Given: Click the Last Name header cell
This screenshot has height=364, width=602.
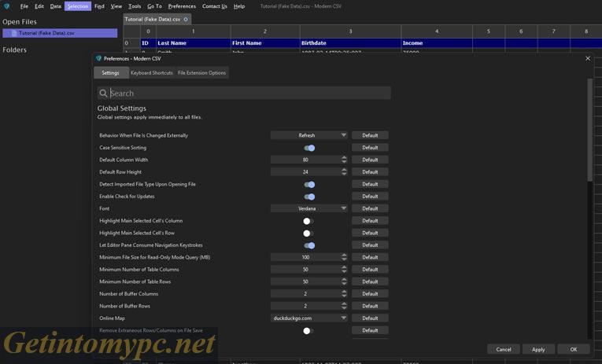Looking at the screenshot, I should [194, 43].
